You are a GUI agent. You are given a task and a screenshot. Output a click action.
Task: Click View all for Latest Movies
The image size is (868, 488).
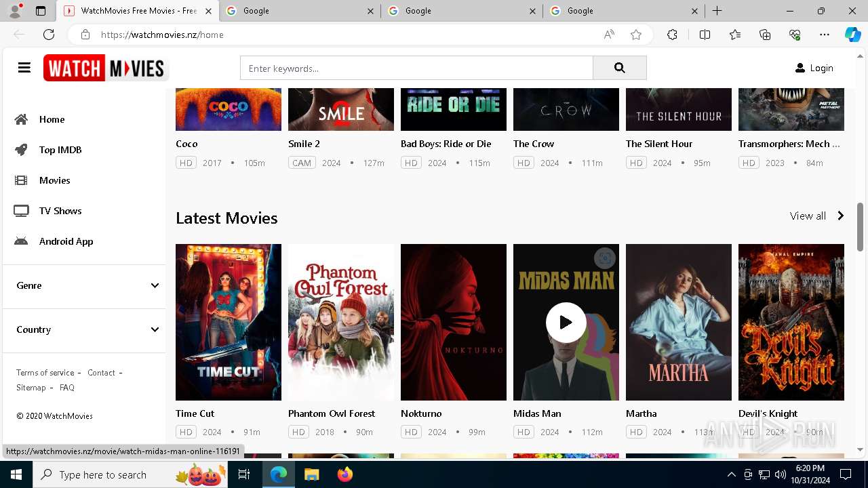[x=808, y=216]
